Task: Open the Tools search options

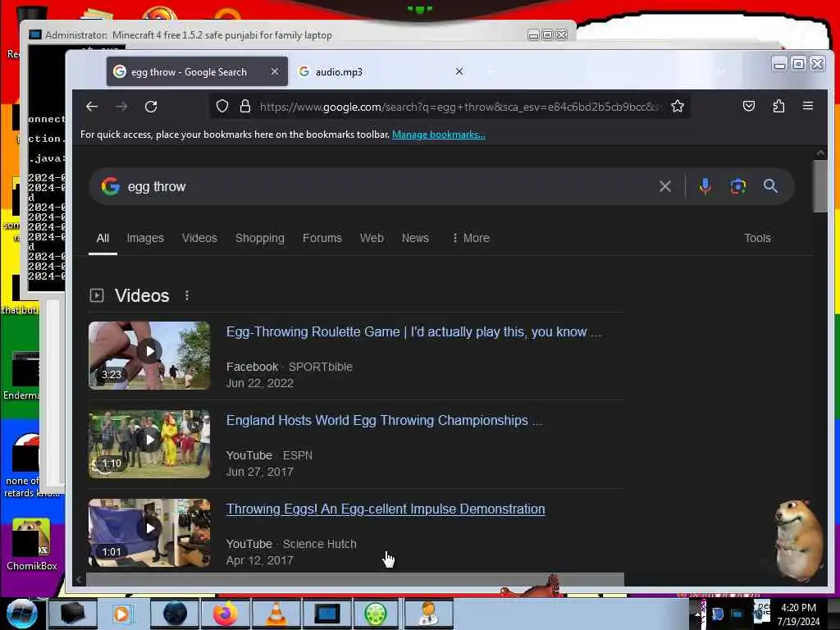Action: pos(757,238)
